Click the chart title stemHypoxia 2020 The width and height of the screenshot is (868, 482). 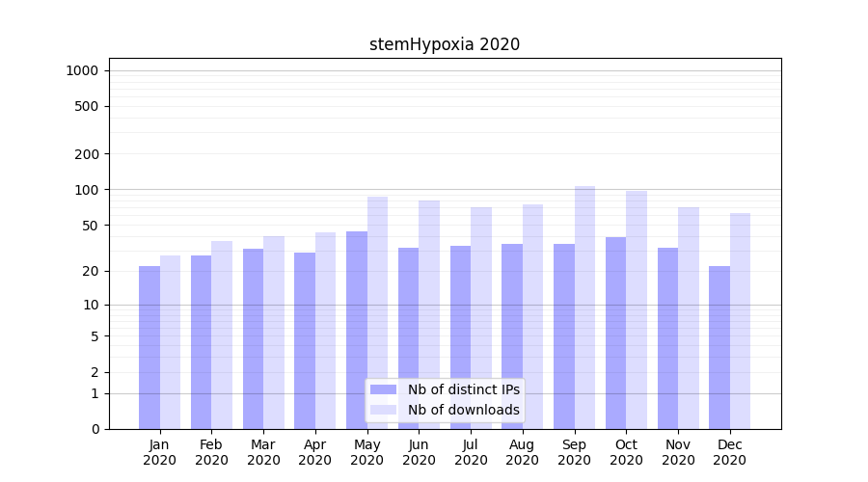point(445,44)
